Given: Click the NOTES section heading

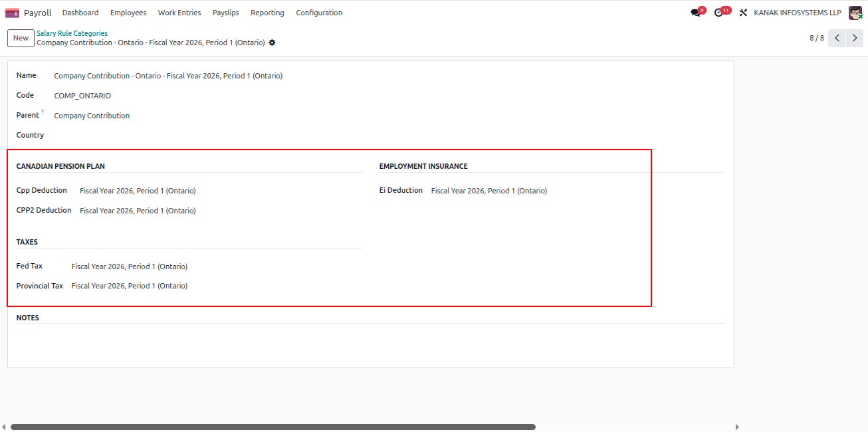Looking at the screenshot, I should click(x=28, y=318).
